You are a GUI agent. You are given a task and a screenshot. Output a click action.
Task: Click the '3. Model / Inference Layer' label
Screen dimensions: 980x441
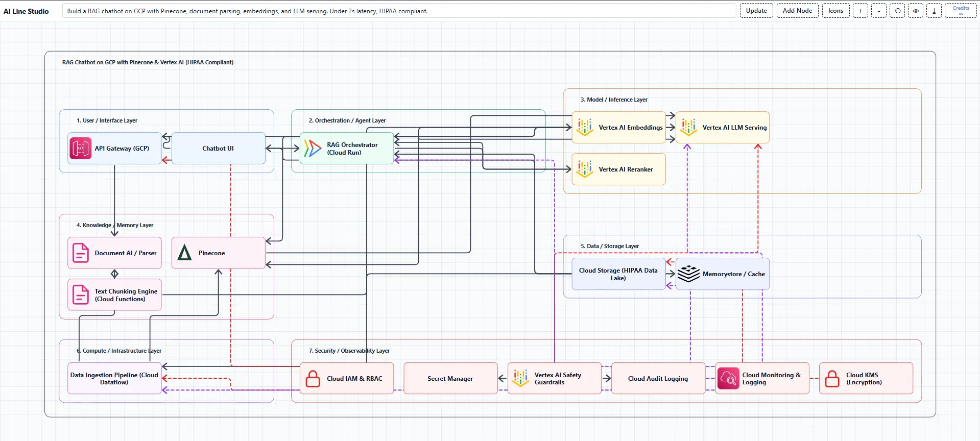614,100
